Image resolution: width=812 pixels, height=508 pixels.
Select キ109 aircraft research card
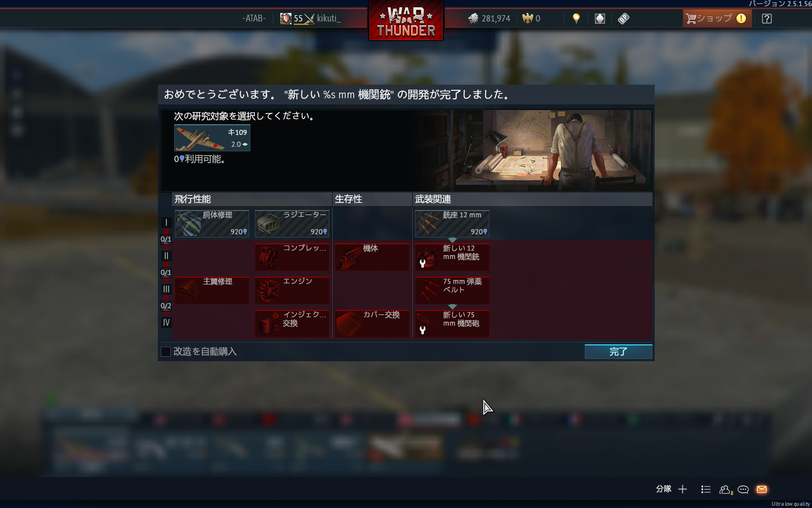[x=212, y=138]
